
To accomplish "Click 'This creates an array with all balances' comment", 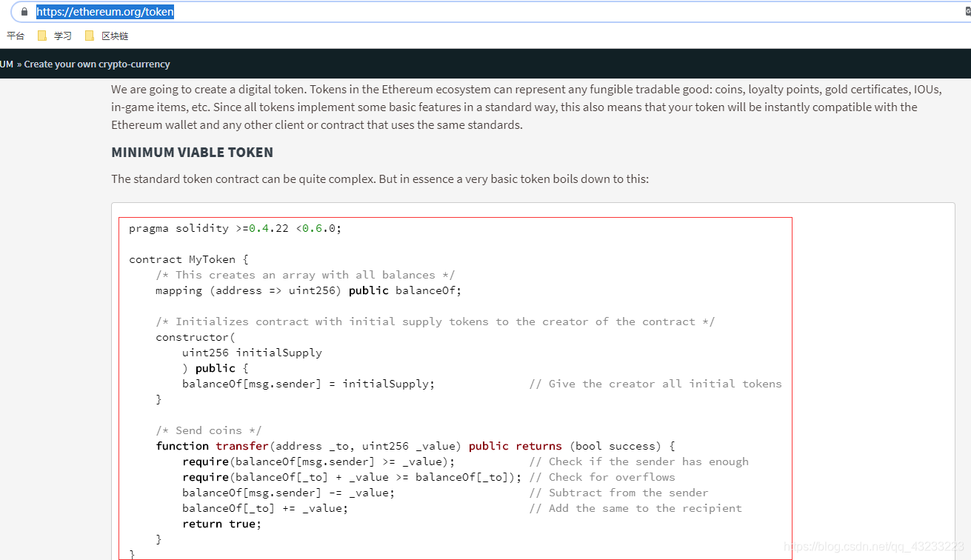I will [305, 275].
